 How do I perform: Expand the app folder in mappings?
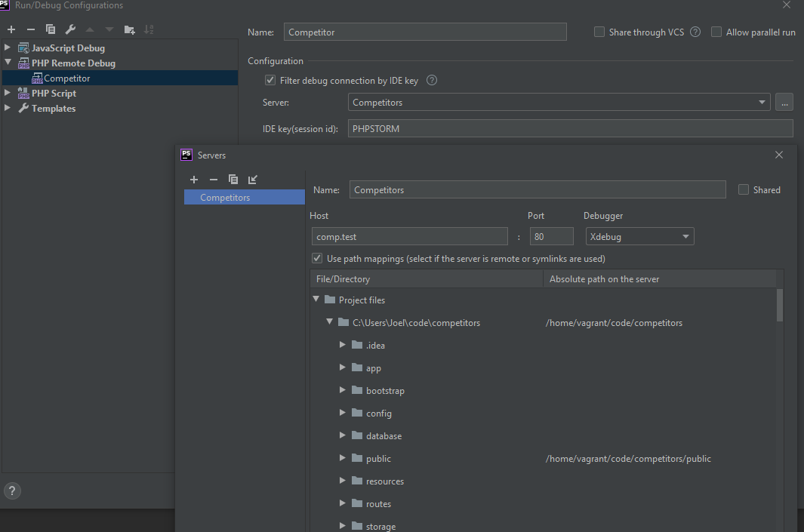[343, 368]
